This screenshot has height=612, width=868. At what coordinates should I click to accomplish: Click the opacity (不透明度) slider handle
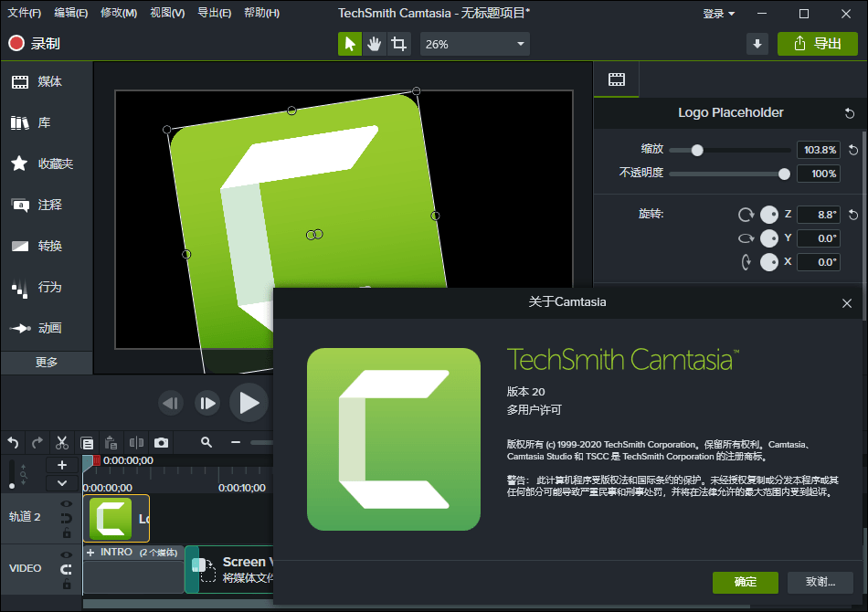coord(784,174)
